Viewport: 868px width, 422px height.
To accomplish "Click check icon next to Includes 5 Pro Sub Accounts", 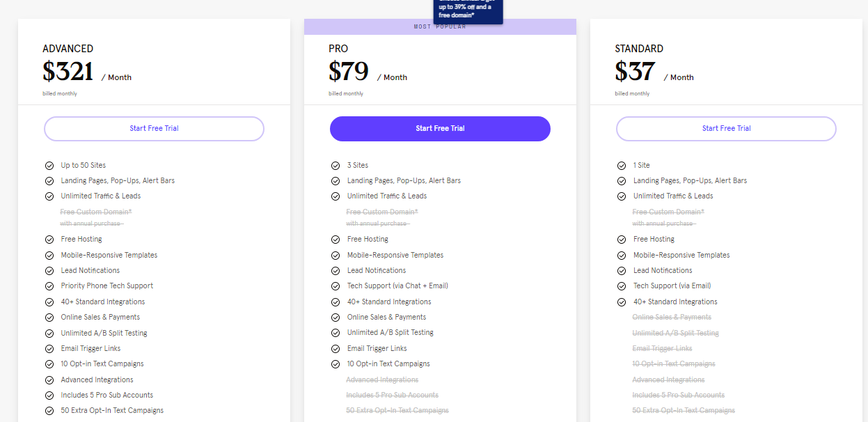I will point(49,396).
